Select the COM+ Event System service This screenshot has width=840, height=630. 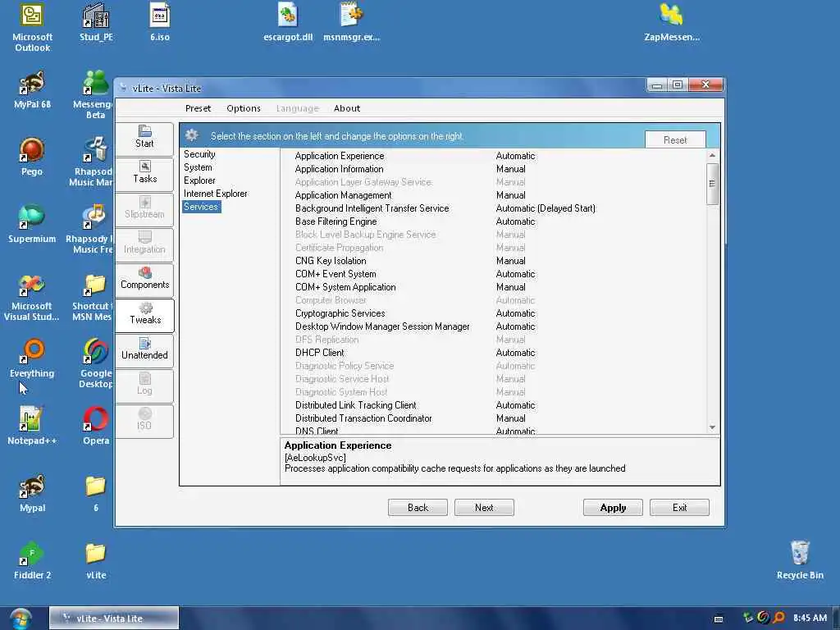pos(493,274)
